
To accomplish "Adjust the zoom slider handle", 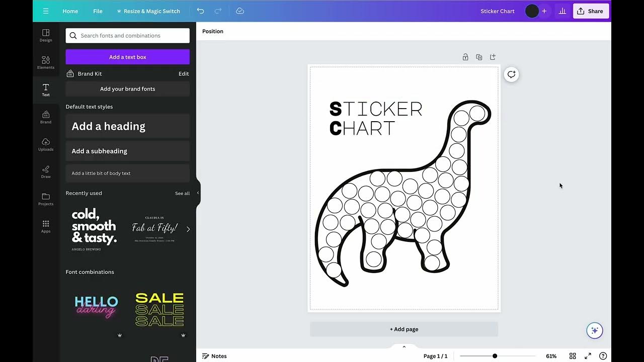I will click(495, 356).
